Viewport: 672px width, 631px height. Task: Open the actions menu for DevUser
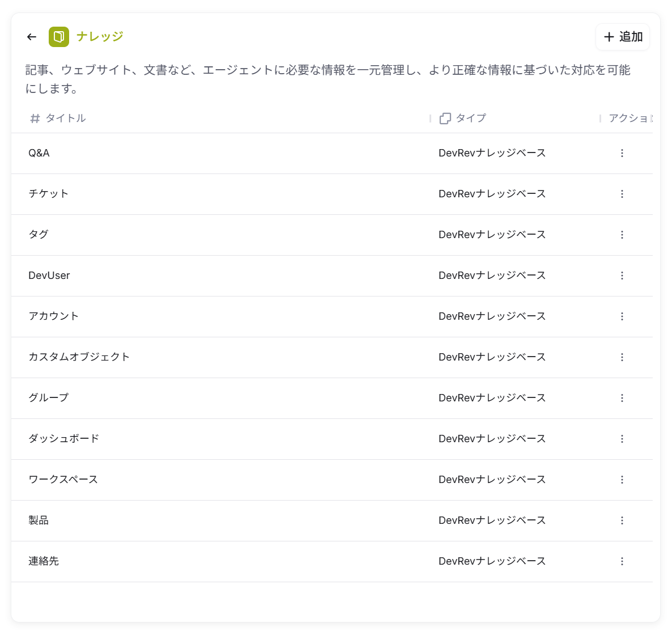click(622, 276)
